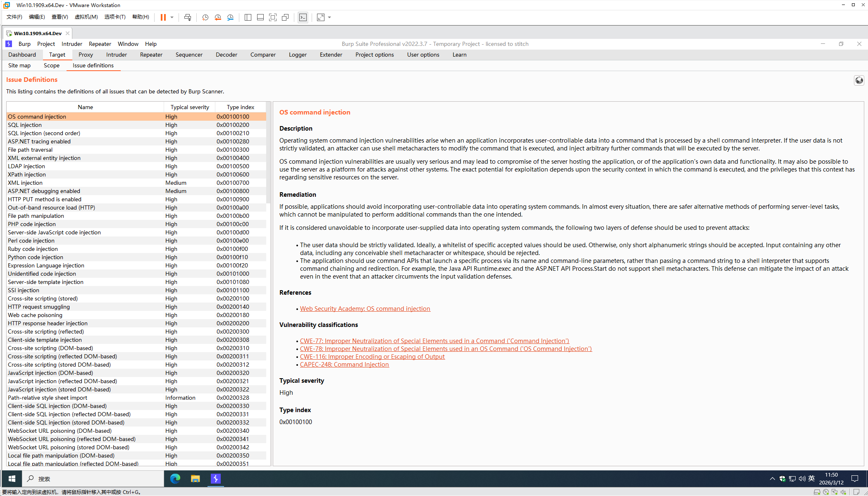Open the Repeater menu in menu bar
This screenshot has height=496, width=868.
(x=100, y=44)
